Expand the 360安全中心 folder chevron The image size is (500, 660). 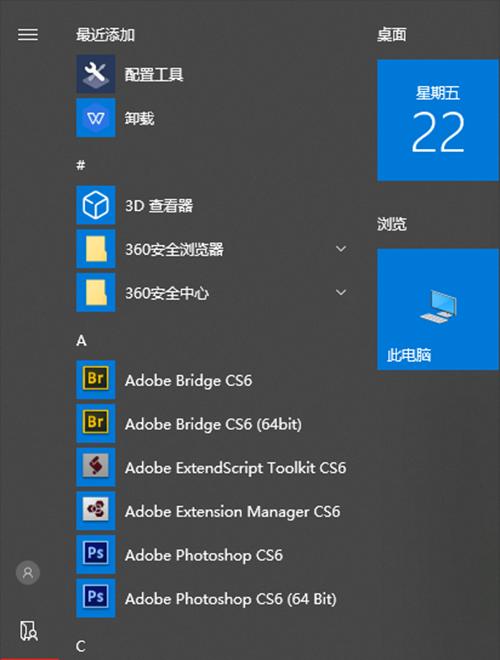coord(341,293)
